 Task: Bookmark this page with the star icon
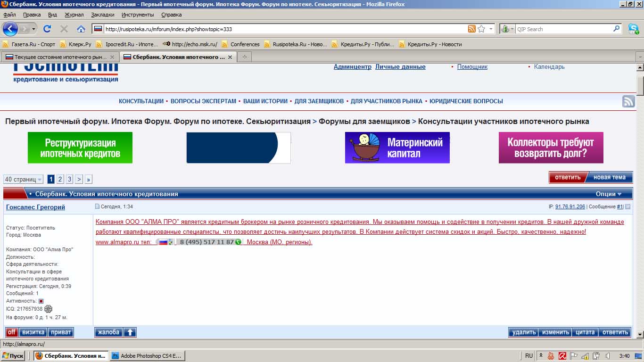coord(481,29)
